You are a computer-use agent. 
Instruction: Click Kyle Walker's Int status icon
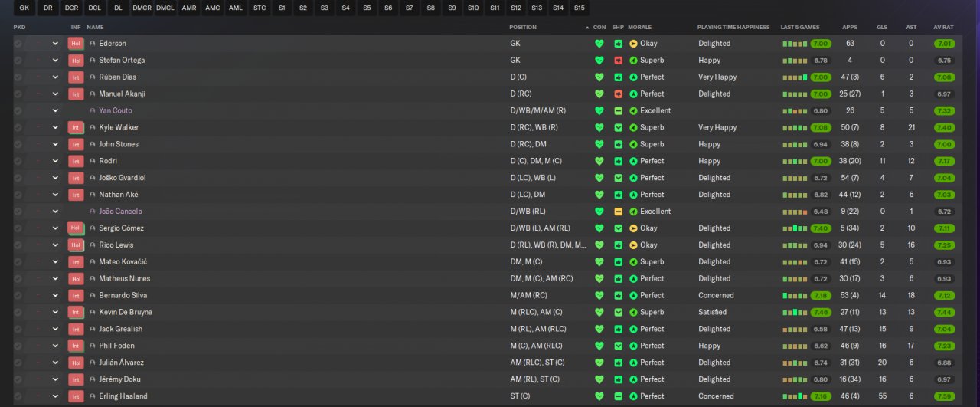75,128
